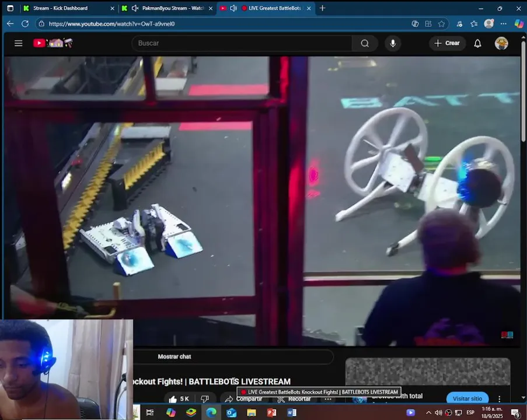Click the Crear button
The height and width of the screenshot is (420, 527).
point(447,43)
